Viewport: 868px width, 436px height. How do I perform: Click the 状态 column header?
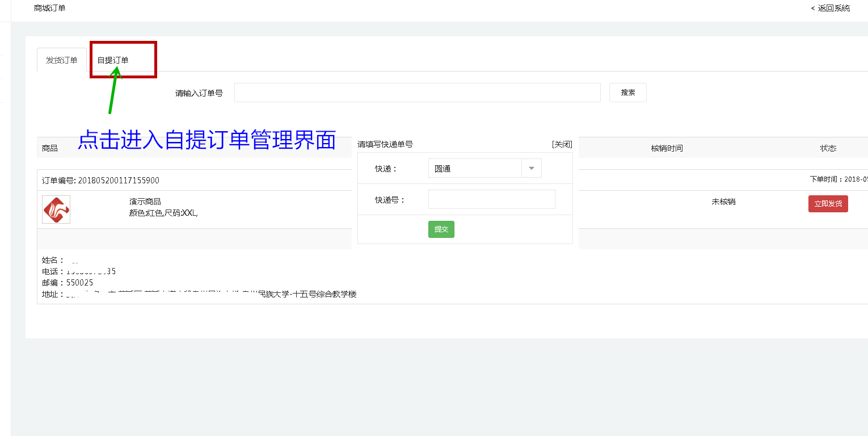828,148
